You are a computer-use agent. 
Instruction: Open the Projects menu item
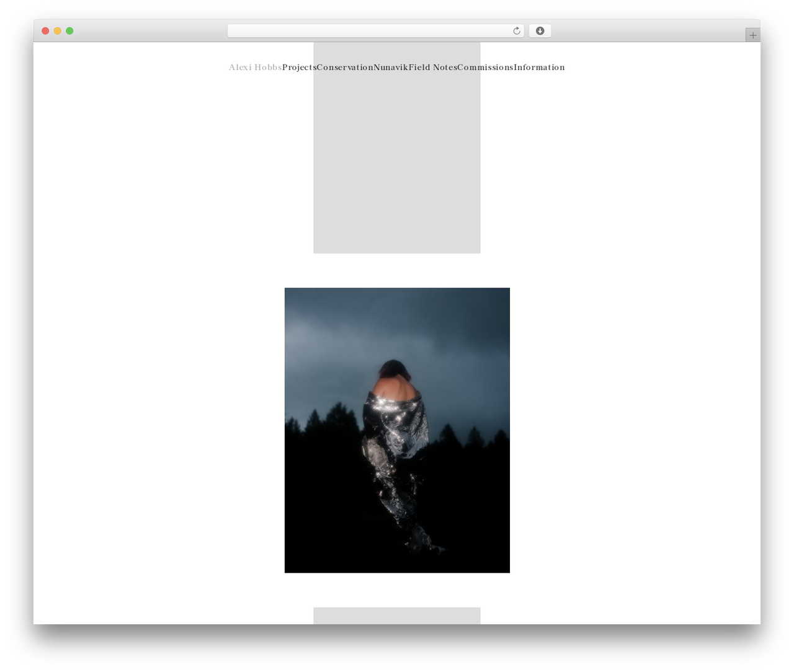(x=299, y=68)
